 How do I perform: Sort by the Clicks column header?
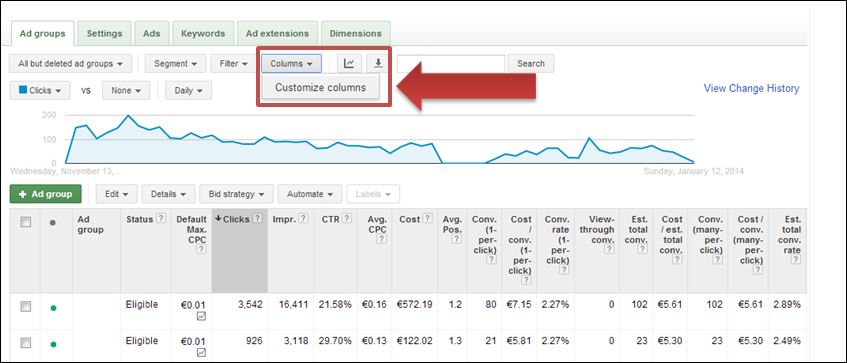click(237, 219)
